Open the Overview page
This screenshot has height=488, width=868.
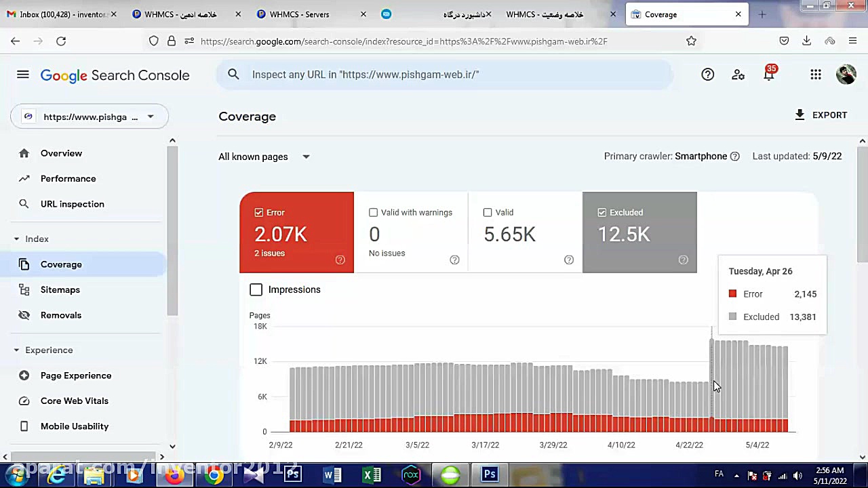click(61, 153)
